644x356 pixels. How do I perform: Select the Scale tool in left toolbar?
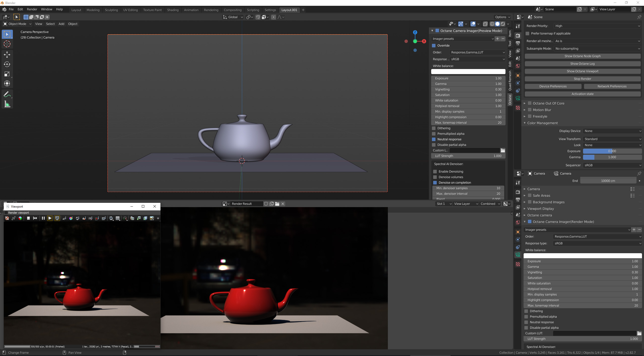coord(7,74)
